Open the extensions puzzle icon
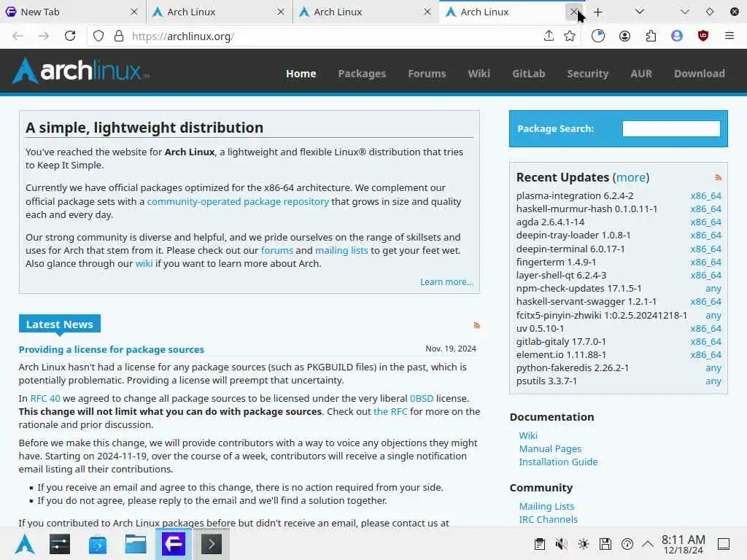Image resolution: width=747 pixels, height=560 pixels. click(x=651, y=36)
